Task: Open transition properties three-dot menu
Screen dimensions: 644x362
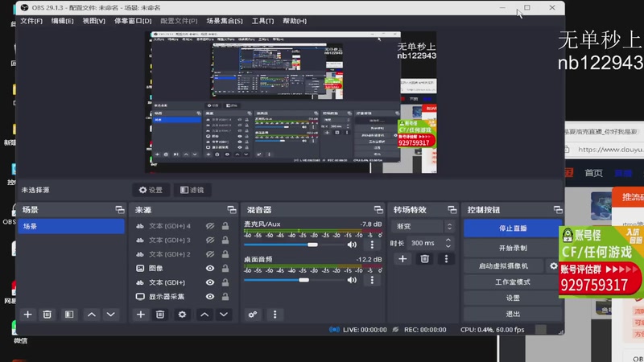Action: point(447,259)
